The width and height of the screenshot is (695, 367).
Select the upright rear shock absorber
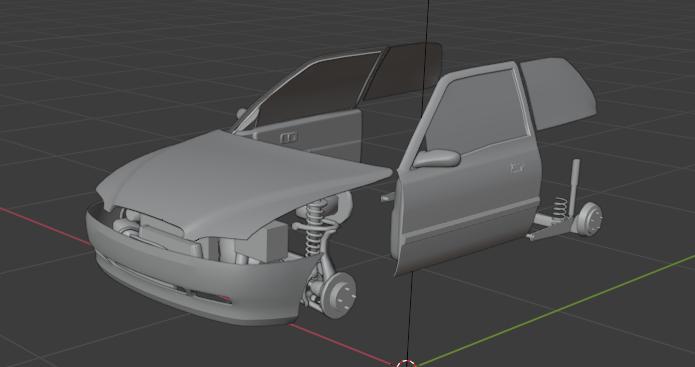575,185
